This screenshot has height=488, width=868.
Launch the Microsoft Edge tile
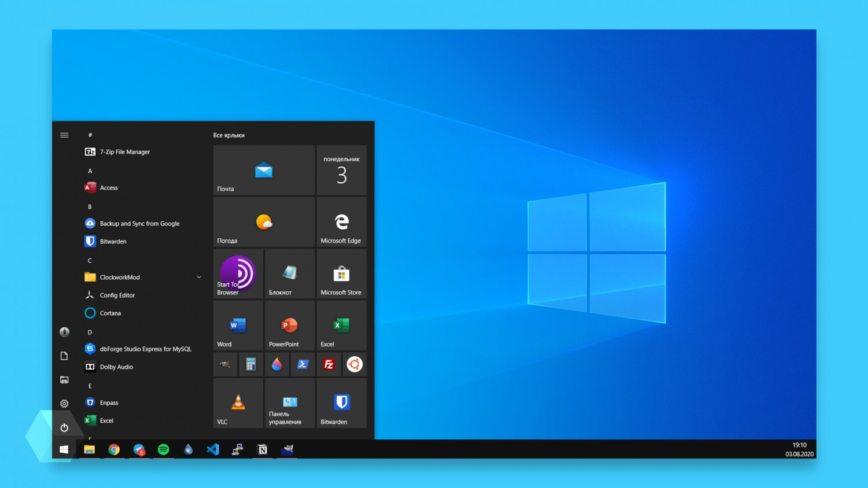pyautogui.click(x=341, y=222)
